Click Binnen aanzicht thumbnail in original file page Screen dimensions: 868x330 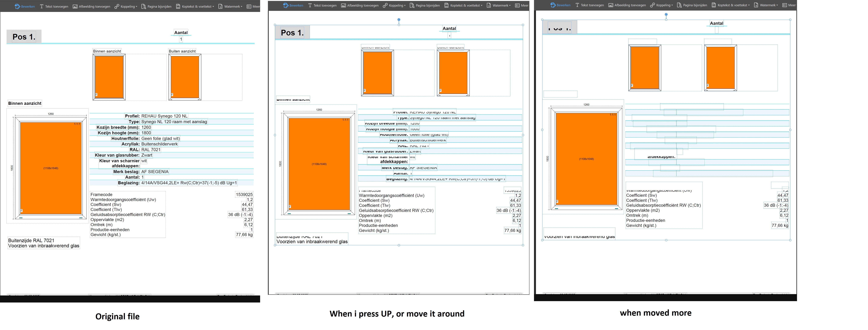109,77
